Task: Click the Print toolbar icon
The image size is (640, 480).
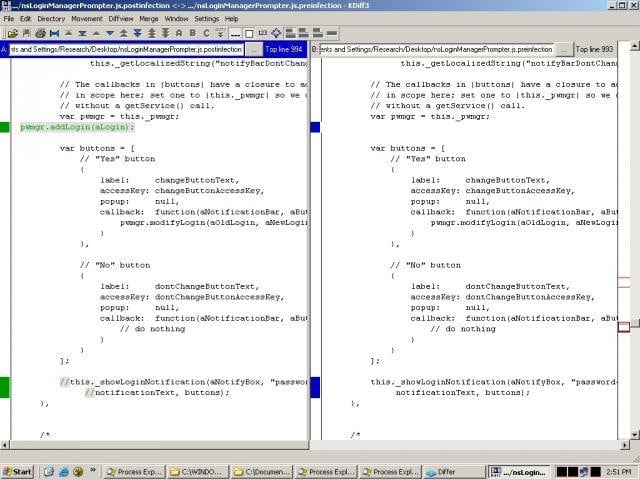Action: click(x=40, y=33)
